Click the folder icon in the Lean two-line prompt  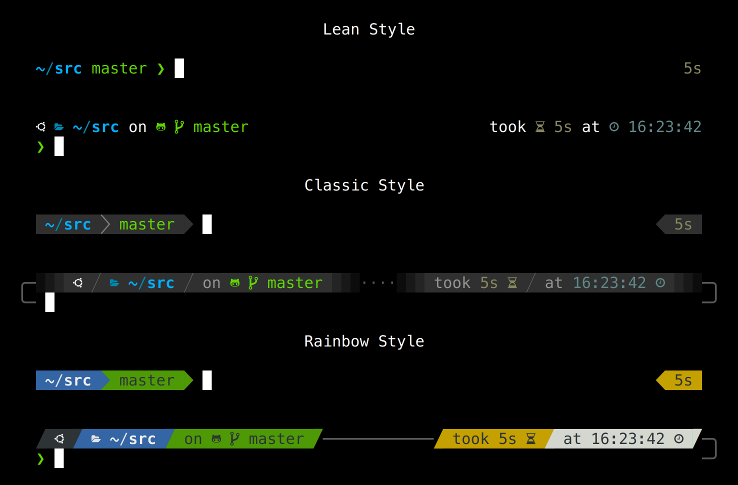click(59, 127)
